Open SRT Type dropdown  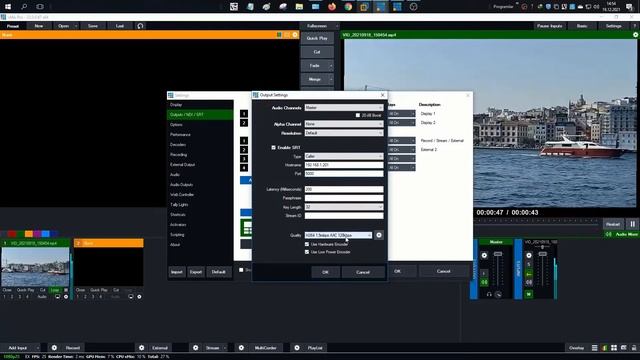coord(344,156)
